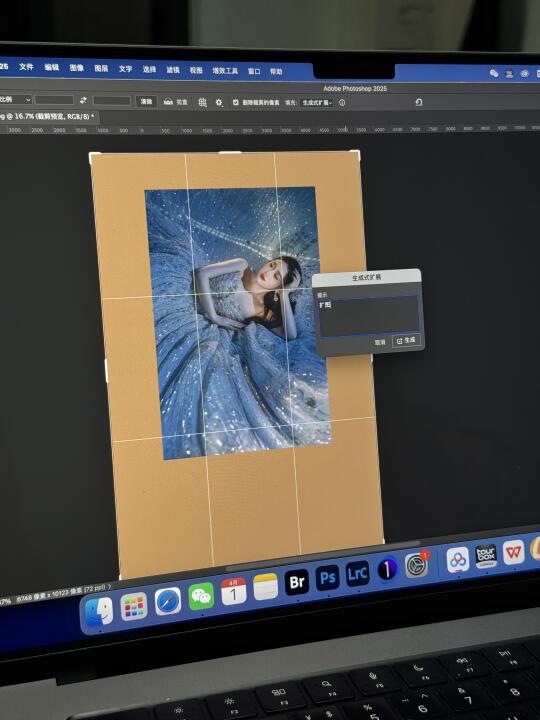Open Finder from the dock
Viewport: 540px width, 720px height.
coord(99,613)
